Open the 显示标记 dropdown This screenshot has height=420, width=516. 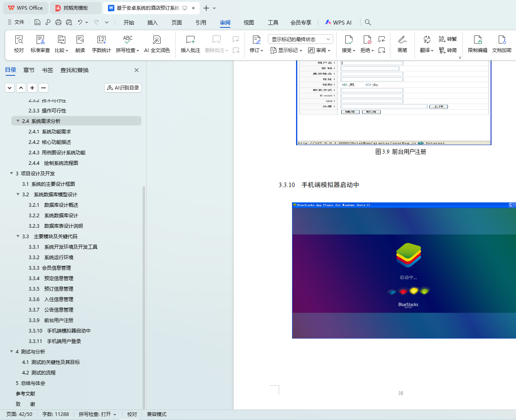click(x=286, y=50)
